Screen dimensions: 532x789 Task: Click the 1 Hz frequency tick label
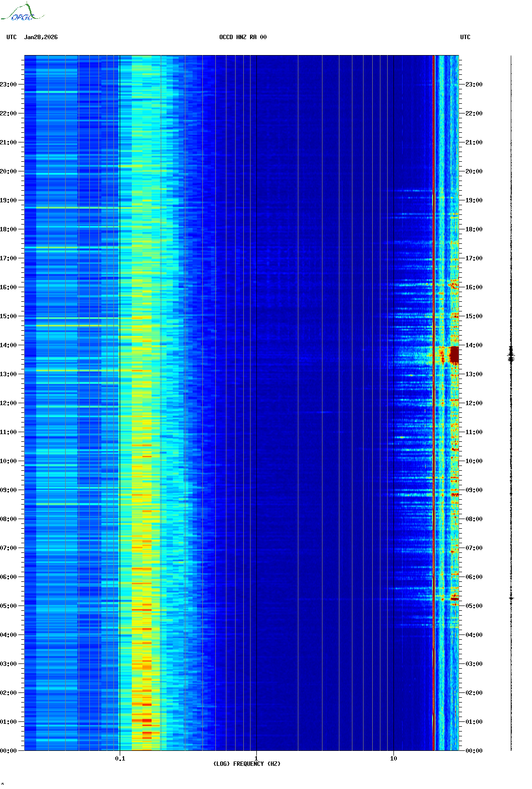tap(256, 759)
